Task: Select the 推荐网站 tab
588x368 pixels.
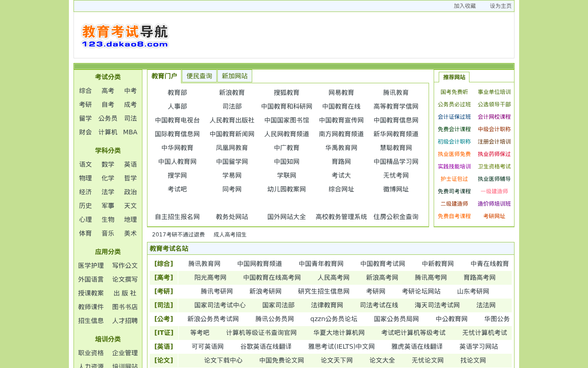Action: 454,77
